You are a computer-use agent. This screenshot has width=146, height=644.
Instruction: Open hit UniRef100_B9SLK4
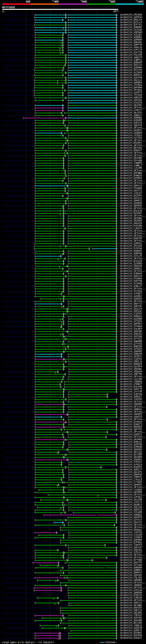point(131,20)
